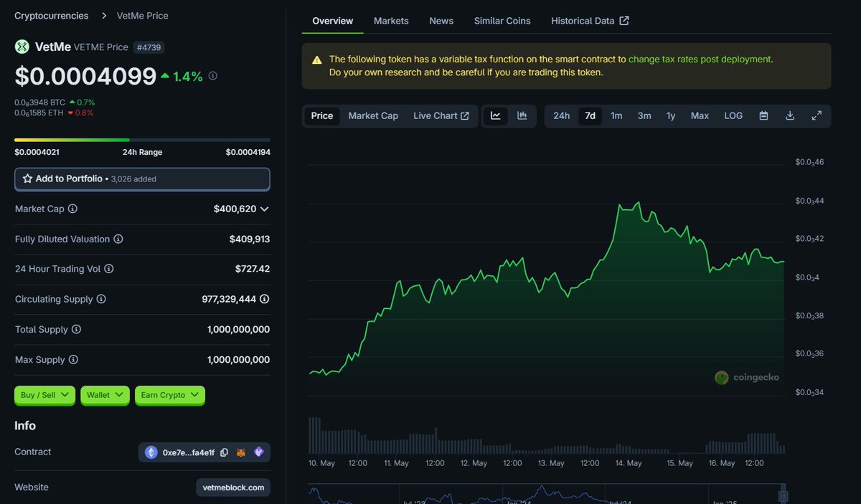Image resolution: width=861 pixels, height=504 pixels.
Task: Open price change info tooltip icon
Action: tap(213, 76)
